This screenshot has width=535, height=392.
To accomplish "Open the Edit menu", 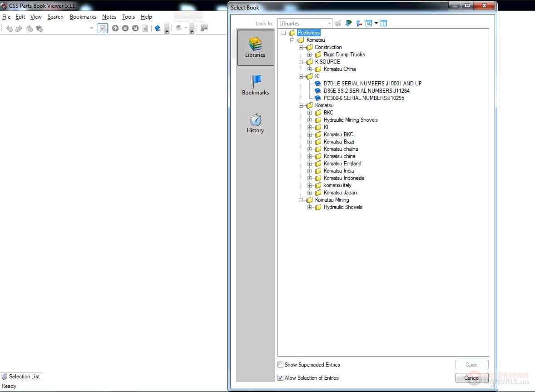I will click(x=20, y=17).
